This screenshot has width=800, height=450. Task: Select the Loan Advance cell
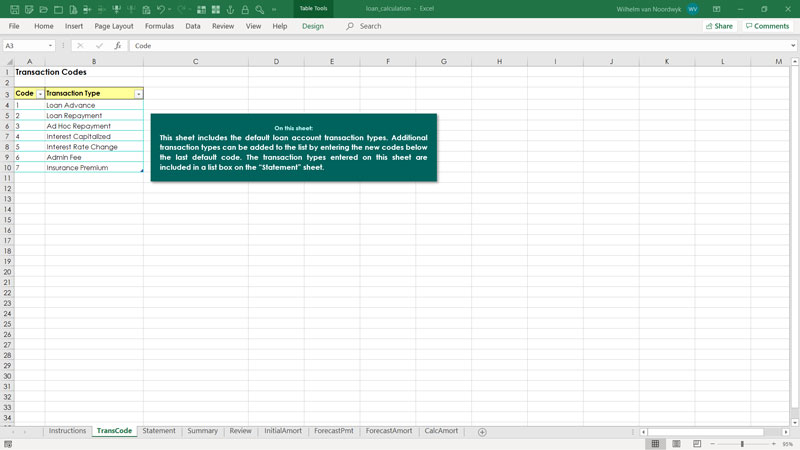click(94, 105)
